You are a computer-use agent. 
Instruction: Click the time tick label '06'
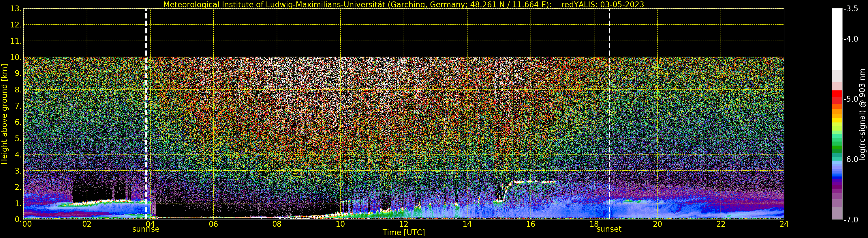click(213, 224)
